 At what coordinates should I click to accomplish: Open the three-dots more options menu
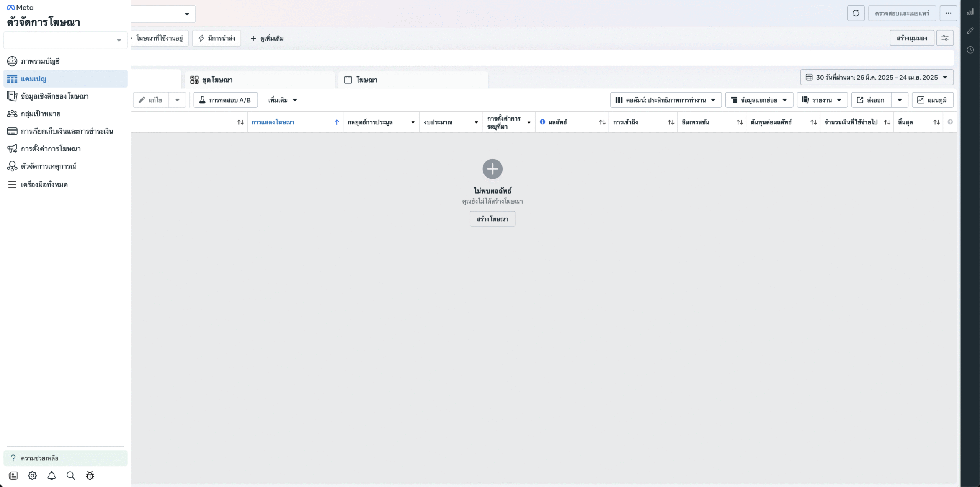click(948, 13)
